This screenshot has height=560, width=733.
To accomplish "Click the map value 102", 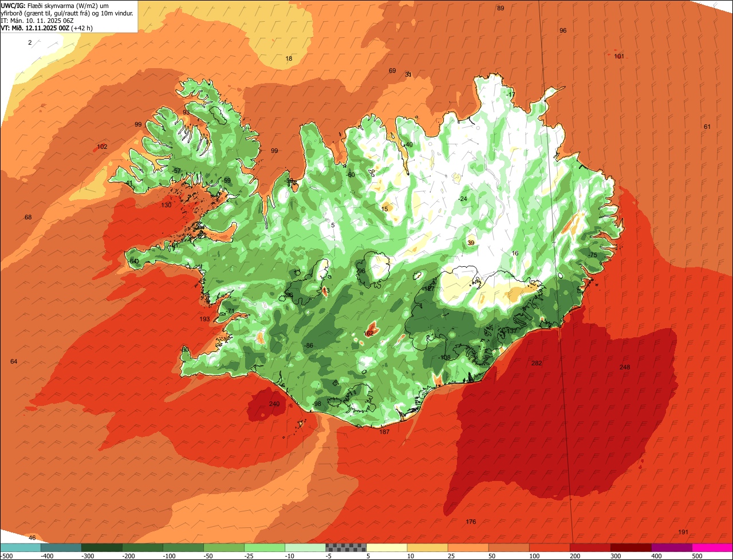I will point(102,147).
